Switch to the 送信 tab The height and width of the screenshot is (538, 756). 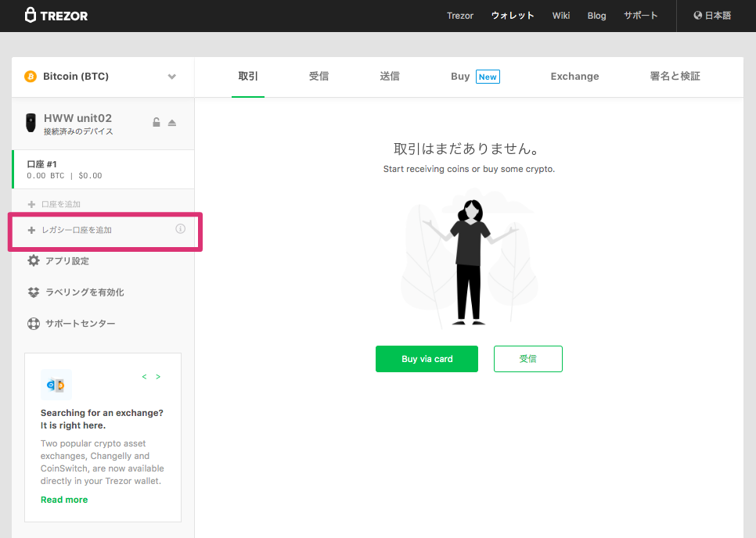pos(390,76)
